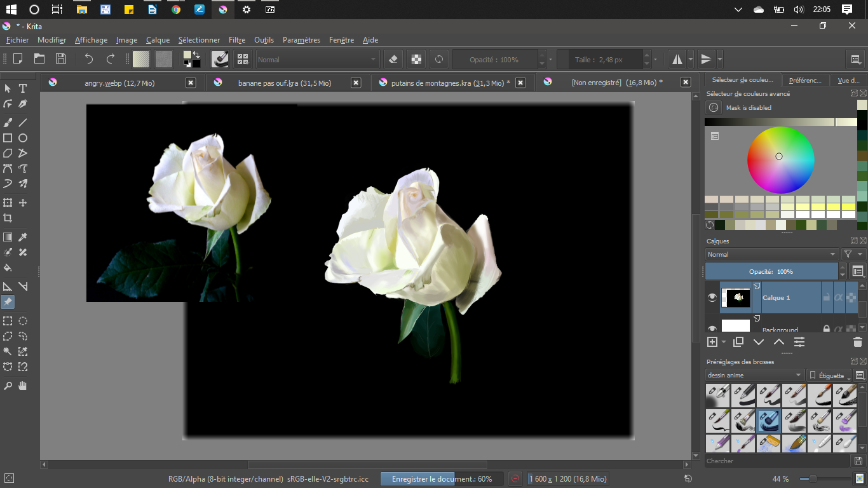This screenshot has width=868, height=488.
Task: Choose the Zoom magnifier tool
Action: tap(8, 386)
